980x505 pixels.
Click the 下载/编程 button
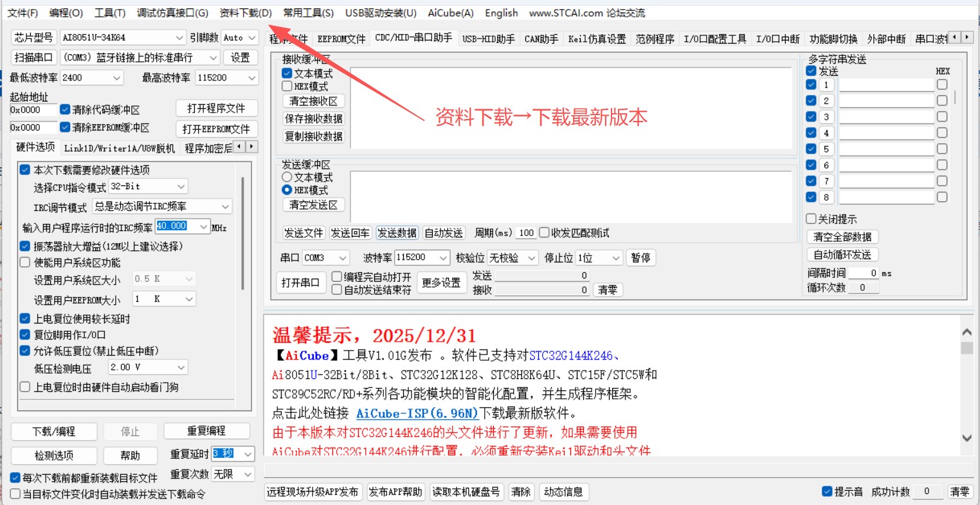pyautogui.click(x=54, y=431)
